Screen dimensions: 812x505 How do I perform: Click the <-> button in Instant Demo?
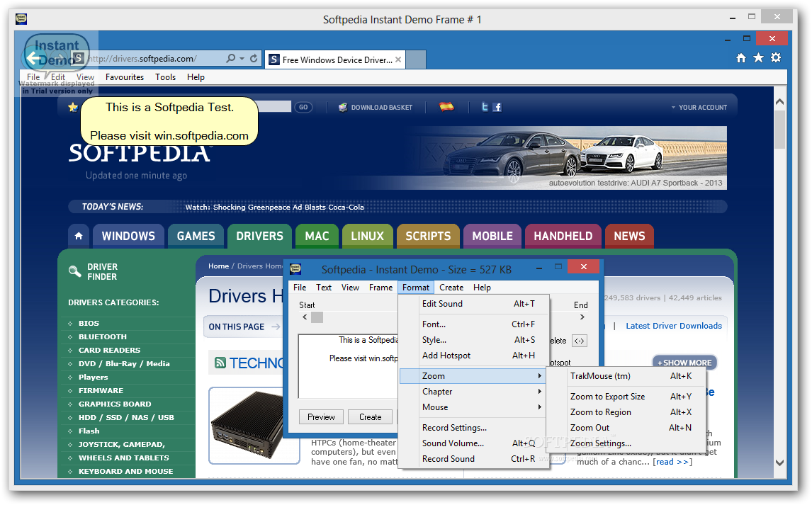[580, 341]
